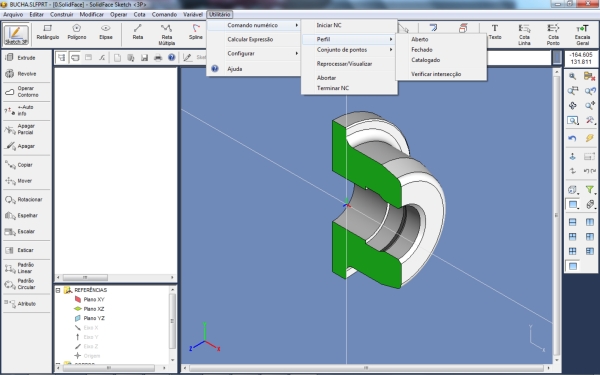Click the viewport horizontal scrollbar
600x375 pixels.
pos(366,368)
